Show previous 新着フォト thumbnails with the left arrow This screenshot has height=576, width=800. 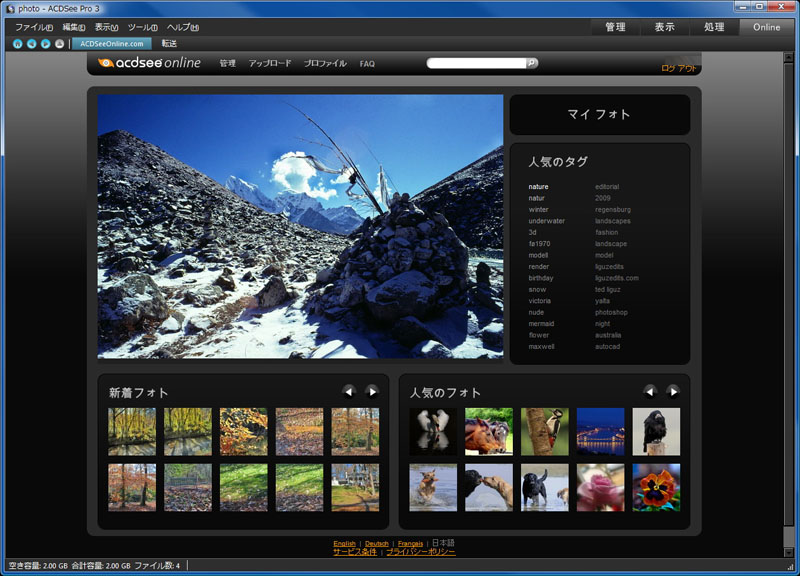pyautogui.click(x=349, y=391)
